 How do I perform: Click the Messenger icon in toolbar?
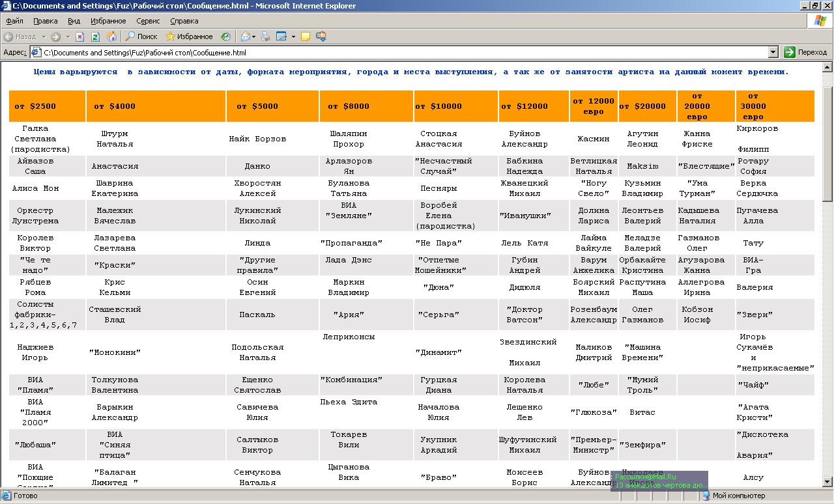pyautogui.click(x=323, y=36)
